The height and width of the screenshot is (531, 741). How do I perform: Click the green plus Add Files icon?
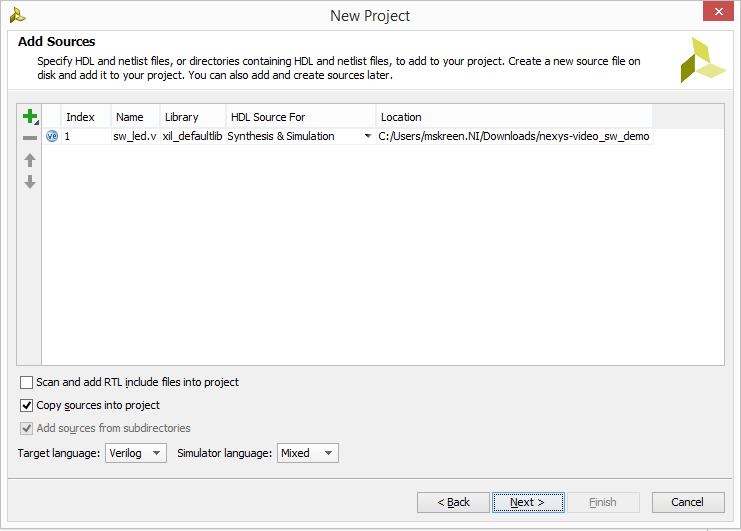tap(29, 117)
